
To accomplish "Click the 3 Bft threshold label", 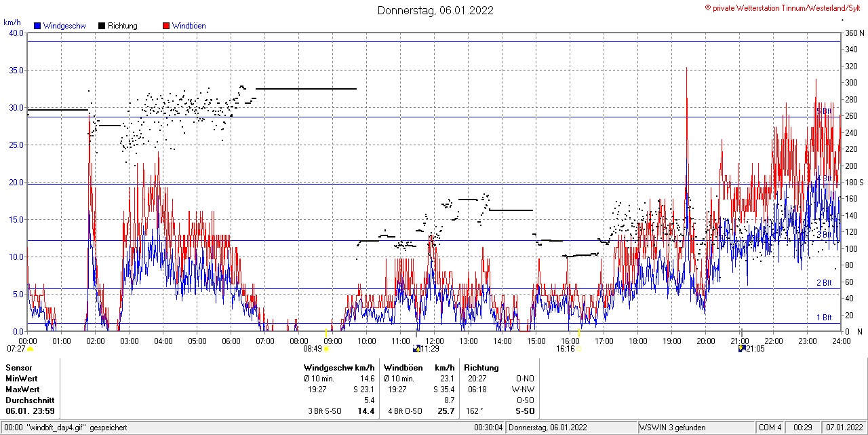I will pos(823,234).
